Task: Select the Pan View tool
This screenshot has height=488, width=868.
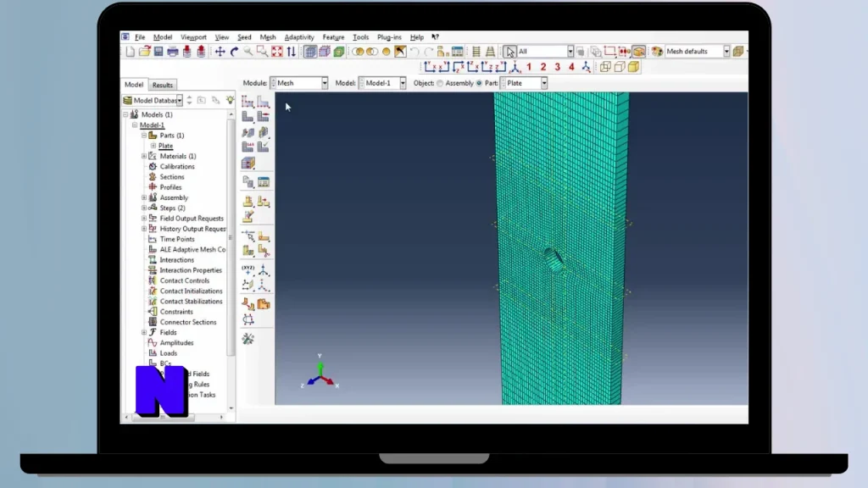Action: point(220,52)
